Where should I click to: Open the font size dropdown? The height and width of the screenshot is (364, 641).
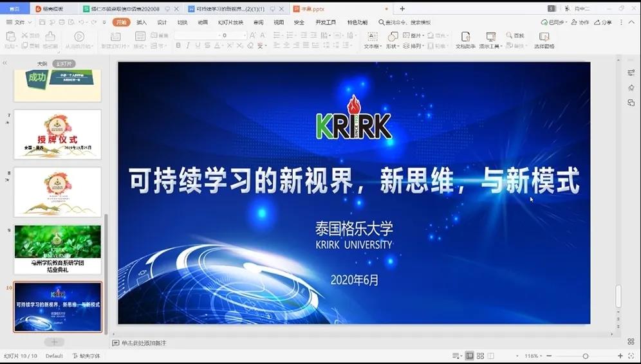tap(245, 35)
